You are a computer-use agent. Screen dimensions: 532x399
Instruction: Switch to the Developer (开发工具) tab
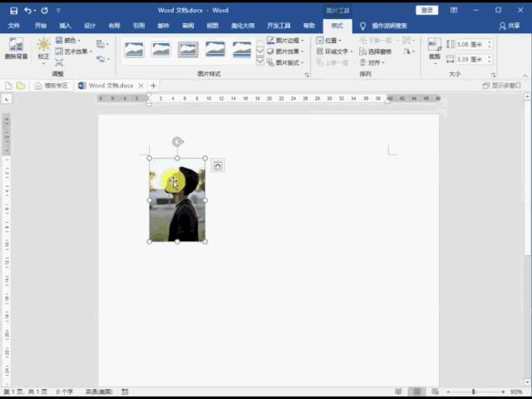(x=278, y=26)
